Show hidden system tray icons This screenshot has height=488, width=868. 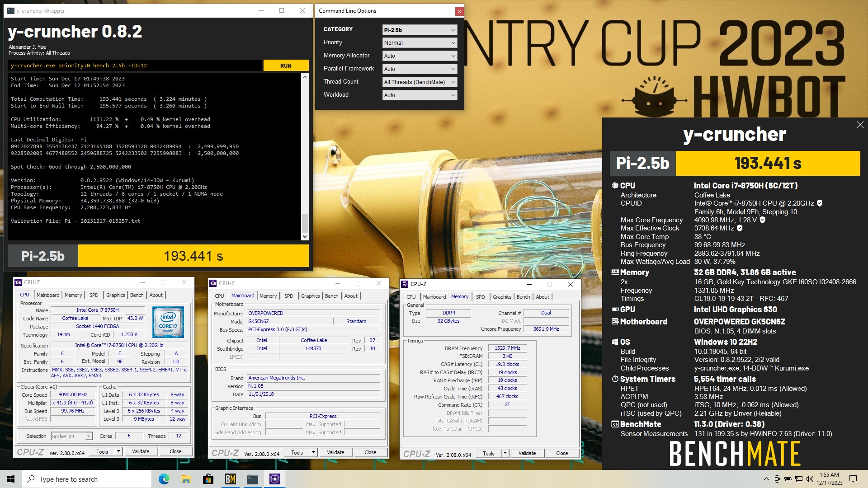point(766,479)
